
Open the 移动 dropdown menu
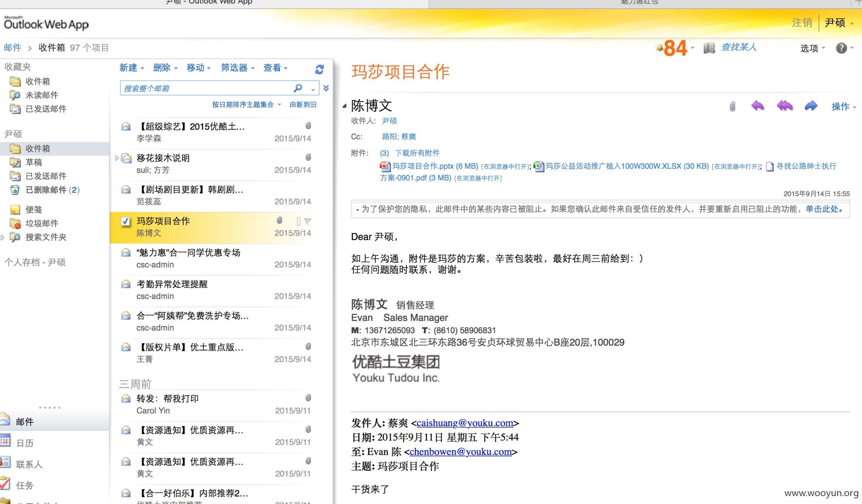tap(199, 68)
